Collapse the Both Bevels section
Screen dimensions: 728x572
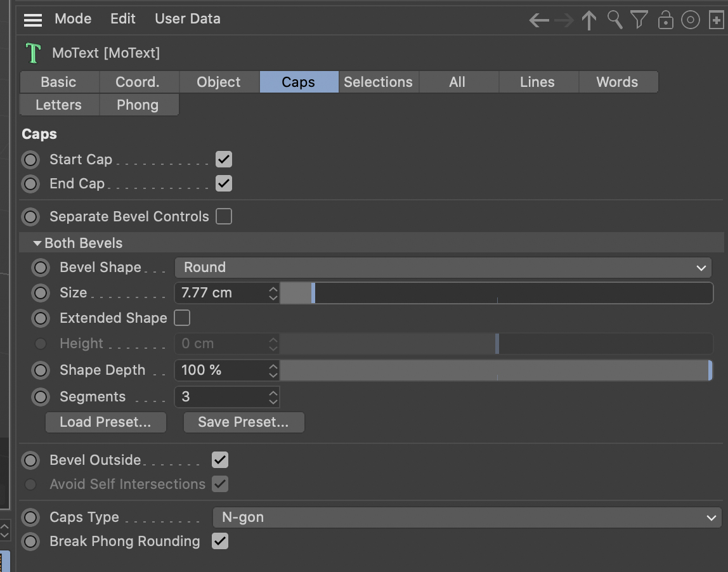37,244
